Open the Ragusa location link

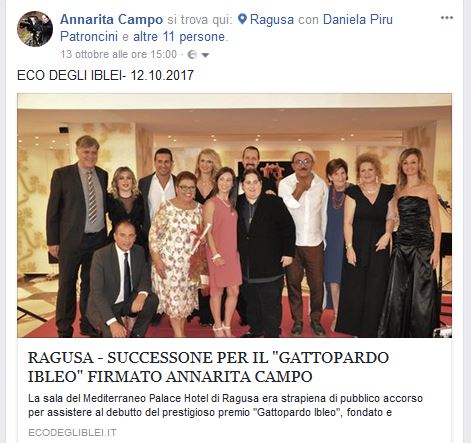[x=272, y=19]
